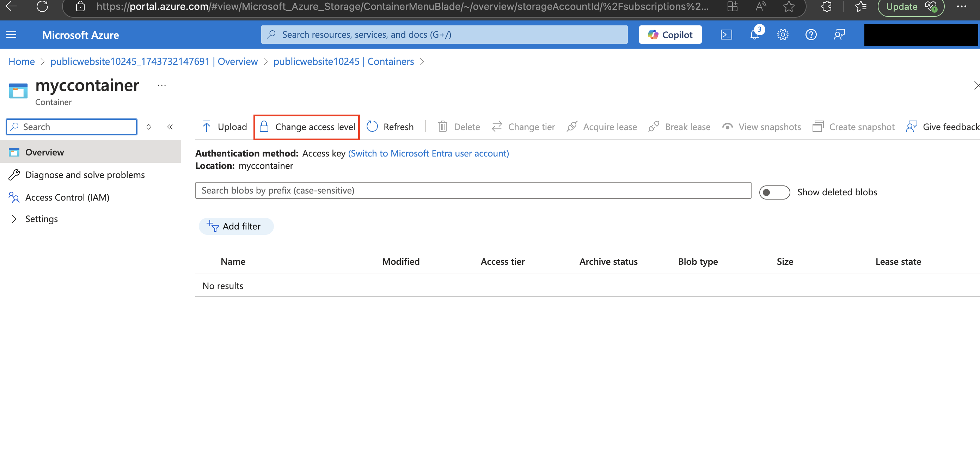
Task: View site information lock icon
Action: click(80, 6)
